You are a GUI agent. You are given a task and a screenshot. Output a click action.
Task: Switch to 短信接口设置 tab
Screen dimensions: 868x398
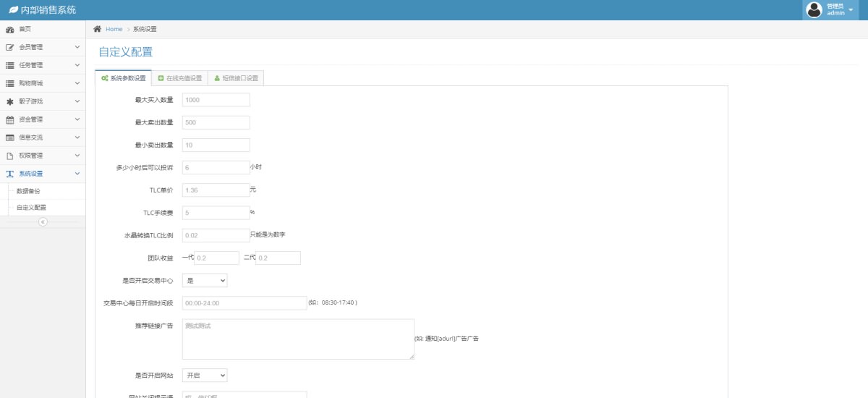pos(236,78)
